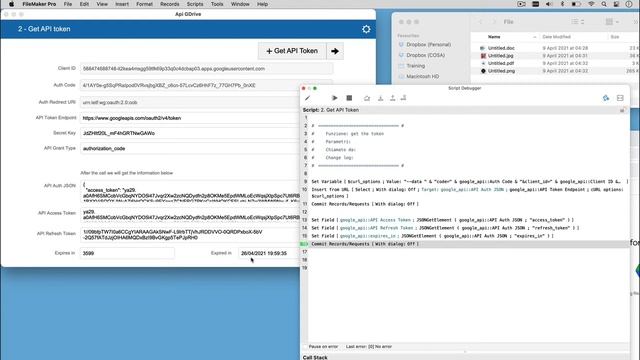Sort Finder list by Name column

pos(494,37)
